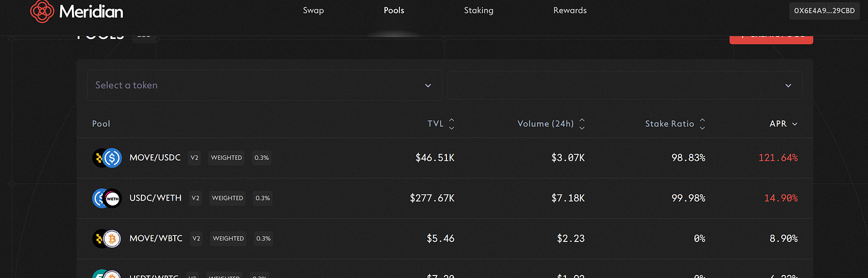Open the USDC/WETH pool row

(445, 198)
